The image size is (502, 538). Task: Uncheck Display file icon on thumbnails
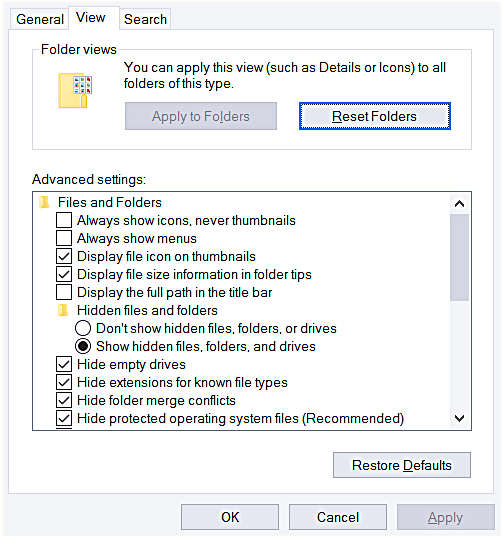(x=64, y=256)
